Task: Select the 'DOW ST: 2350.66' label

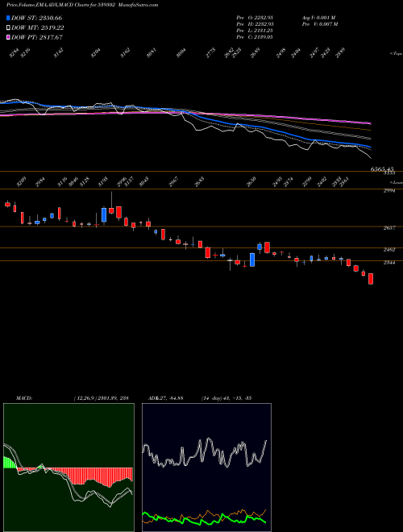Action: point(36,18)
